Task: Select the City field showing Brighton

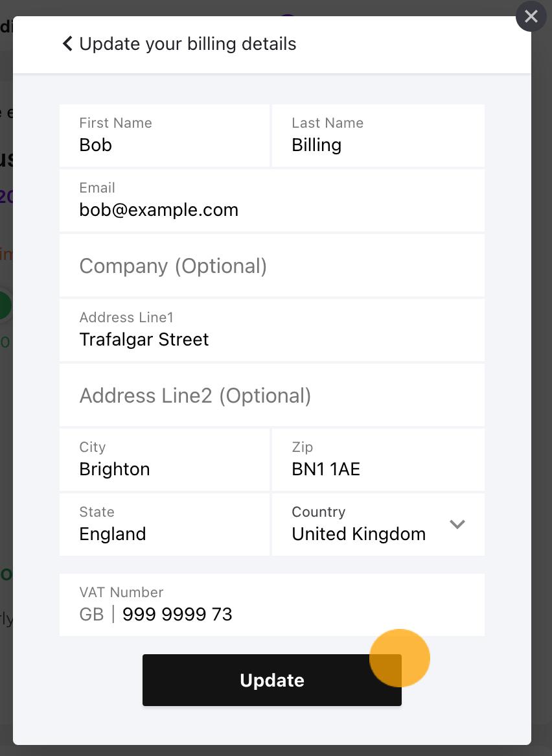Action: 165,460
